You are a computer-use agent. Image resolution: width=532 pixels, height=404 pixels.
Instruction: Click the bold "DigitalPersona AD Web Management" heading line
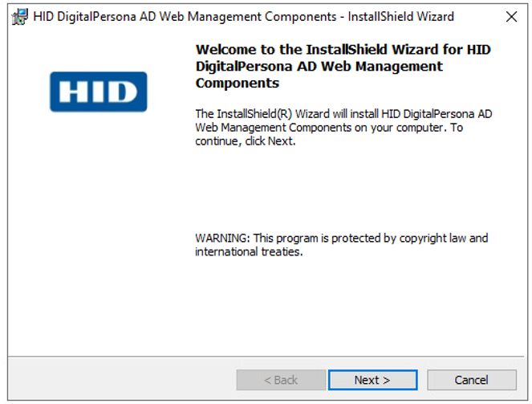tap(319, 66)
